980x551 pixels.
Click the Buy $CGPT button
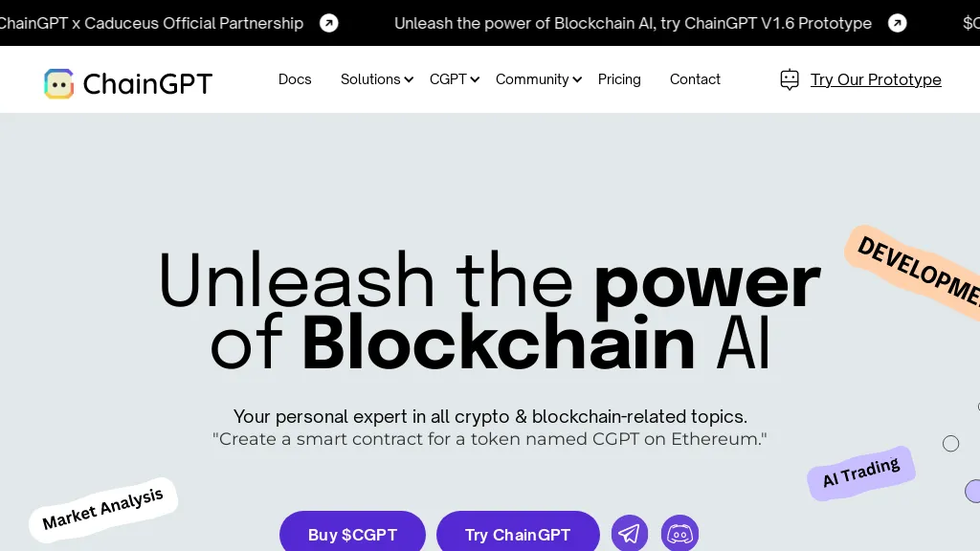tap(352, 535)
